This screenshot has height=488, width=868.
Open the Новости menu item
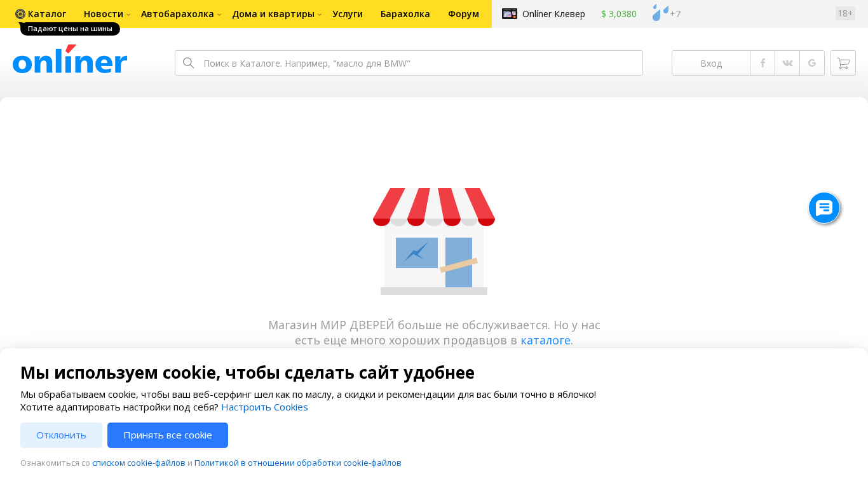pyautogui.click(x=104, y=14)
